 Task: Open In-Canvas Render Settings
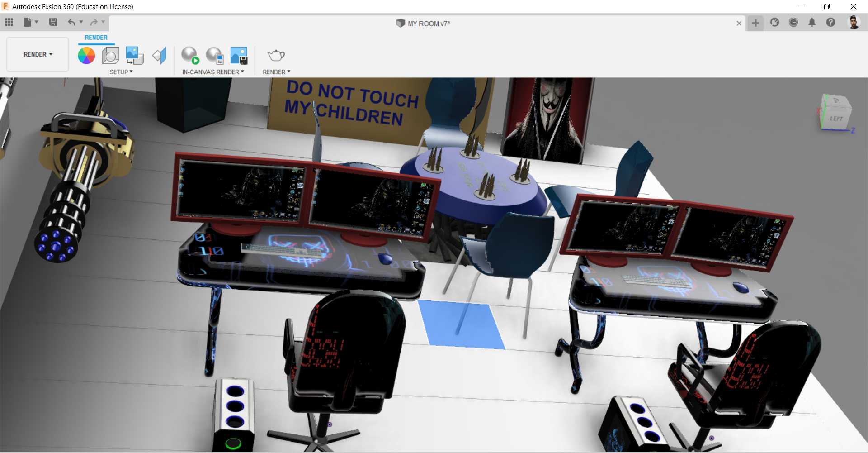pyautogui.click(x=215, y=56)
